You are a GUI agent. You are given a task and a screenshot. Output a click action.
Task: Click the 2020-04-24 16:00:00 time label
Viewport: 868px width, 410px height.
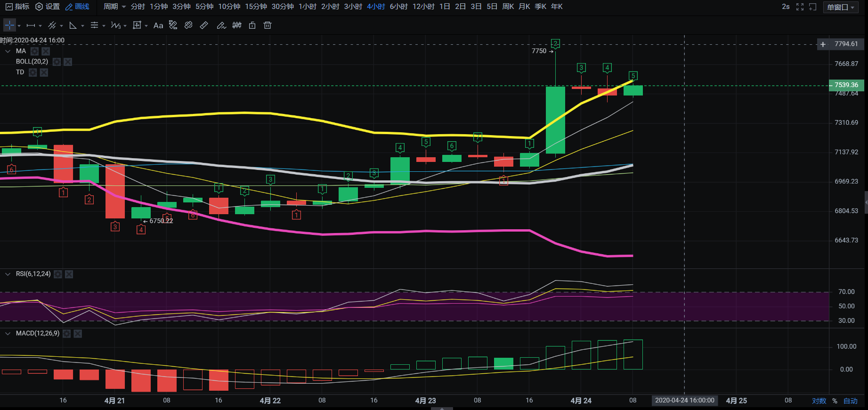pos(685,401)
